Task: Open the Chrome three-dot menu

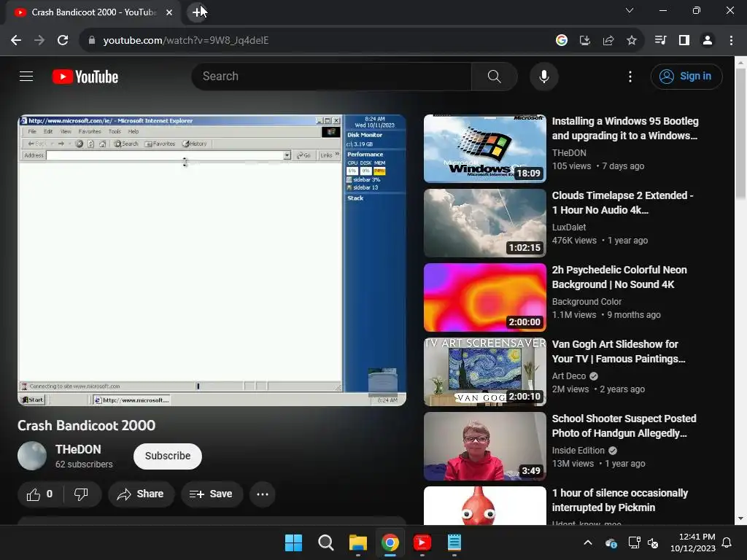Action: tap(731, 41)
